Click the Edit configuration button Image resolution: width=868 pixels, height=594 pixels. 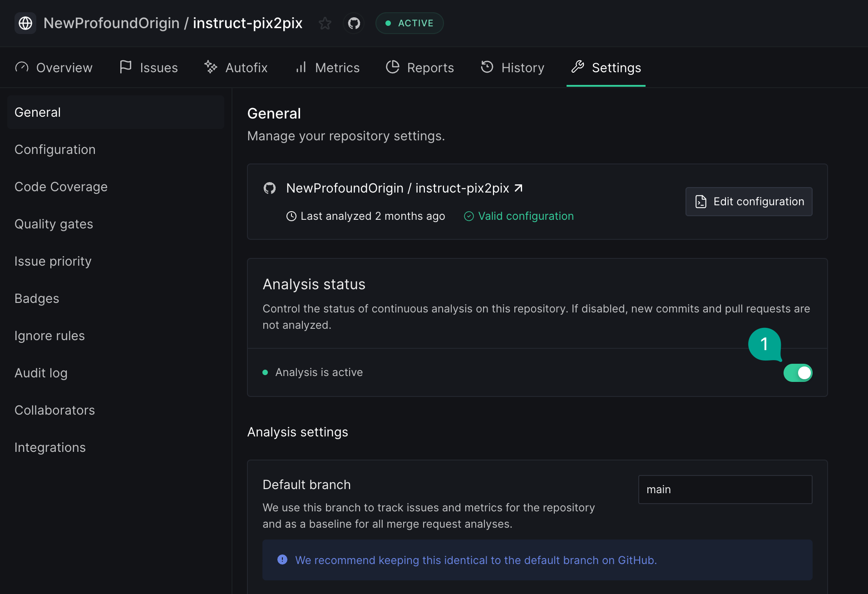[749, 202]
